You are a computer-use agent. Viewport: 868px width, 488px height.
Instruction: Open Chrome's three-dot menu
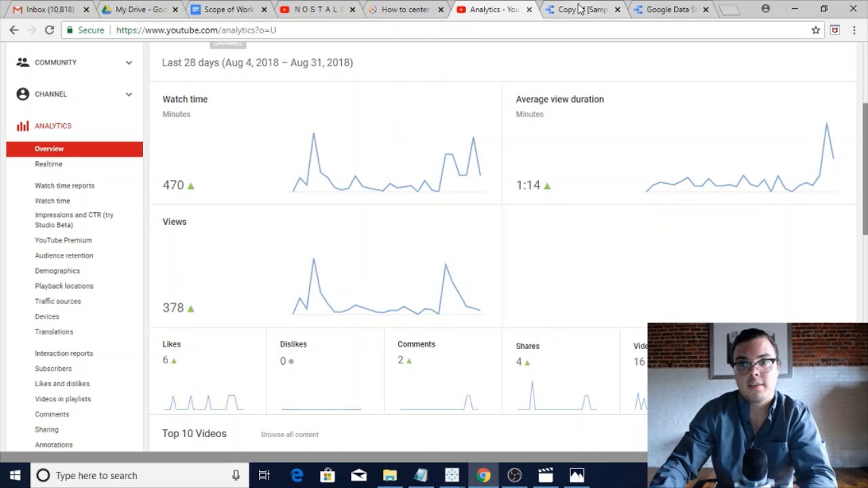(x=854, y=30)
